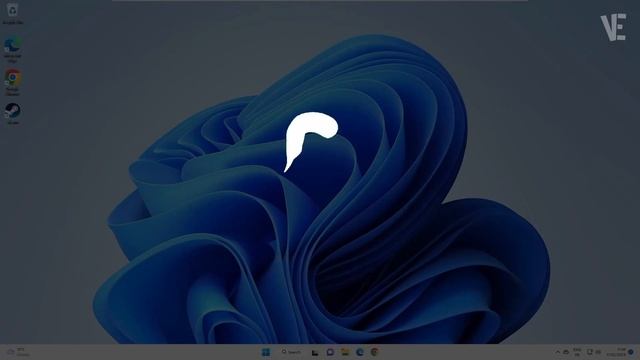Open Google Chrome desktop shortcut
Screen dimensions: 640x360
pyautogui.click(x=12, y=82)
